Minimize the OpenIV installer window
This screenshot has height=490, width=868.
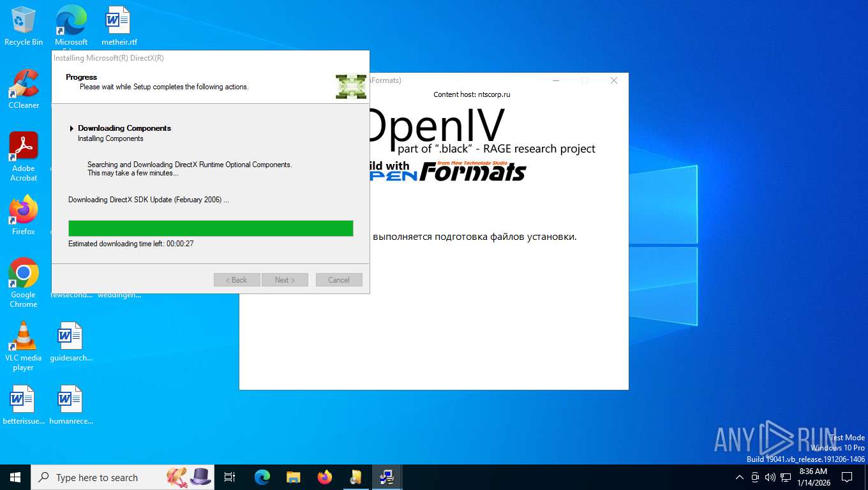[557, 80]
